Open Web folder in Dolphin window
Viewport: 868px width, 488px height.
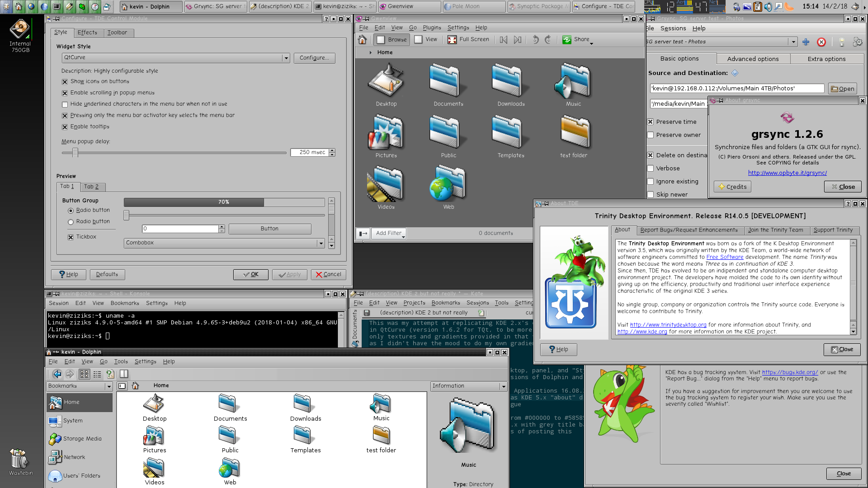[230, 471]
